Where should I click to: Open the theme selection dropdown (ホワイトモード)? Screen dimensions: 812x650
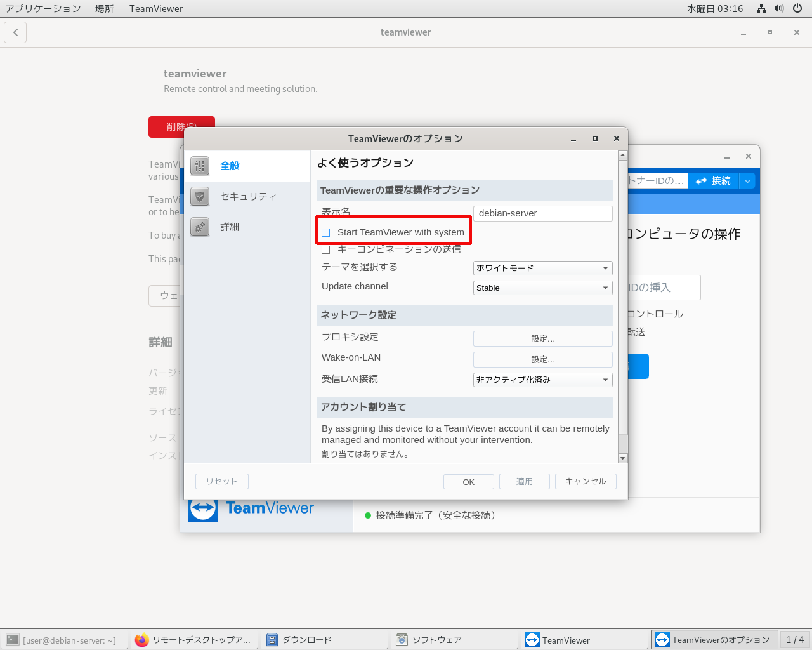coord(542,268)
